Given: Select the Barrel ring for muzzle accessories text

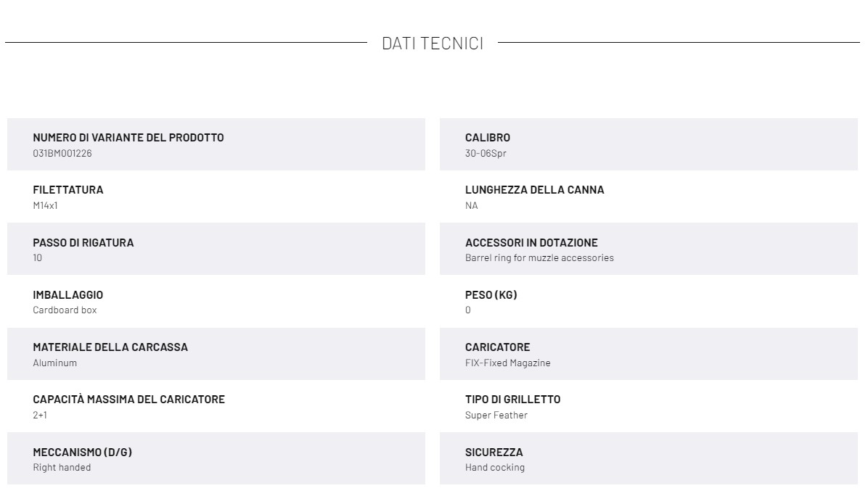Looking at the screenshot, I should tap(539, 258).
